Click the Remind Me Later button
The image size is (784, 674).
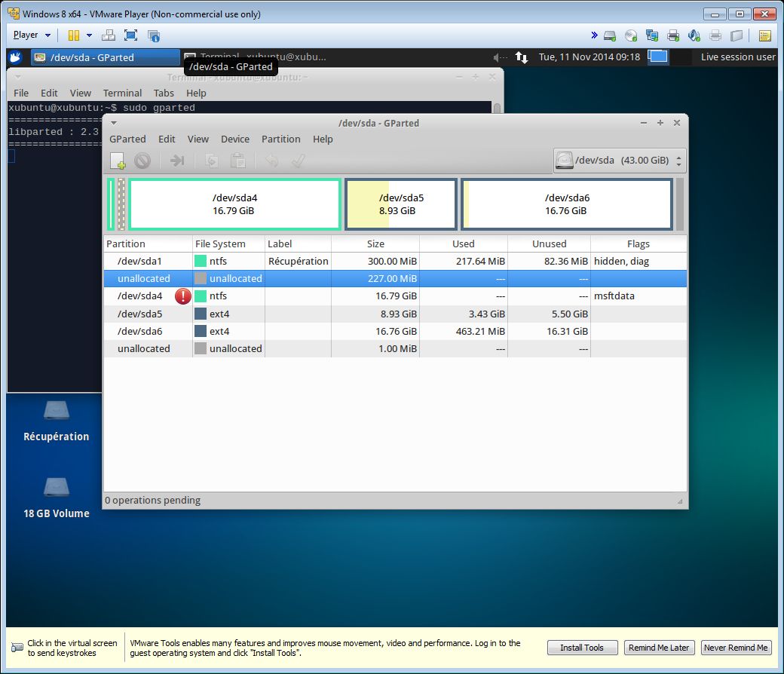click(x=659, y=648)
